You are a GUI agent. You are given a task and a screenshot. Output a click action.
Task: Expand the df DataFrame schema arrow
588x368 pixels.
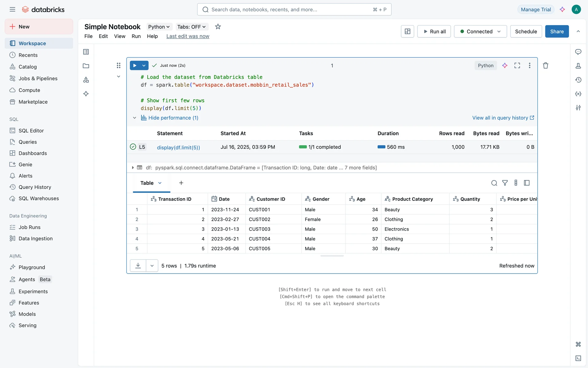pos(133,168)
